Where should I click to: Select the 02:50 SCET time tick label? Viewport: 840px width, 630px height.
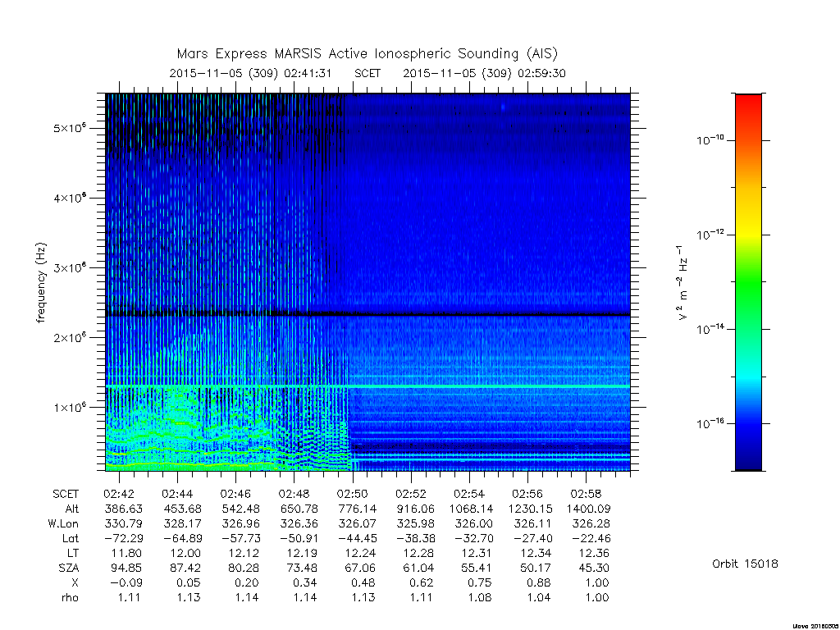pos(352,493)
